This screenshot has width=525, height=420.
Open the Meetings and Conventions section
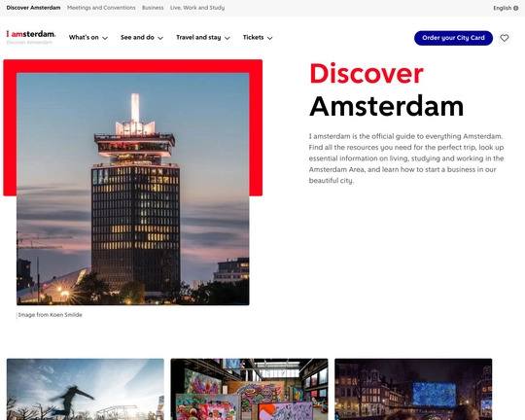pyautogui.click(x=101, y=8)
